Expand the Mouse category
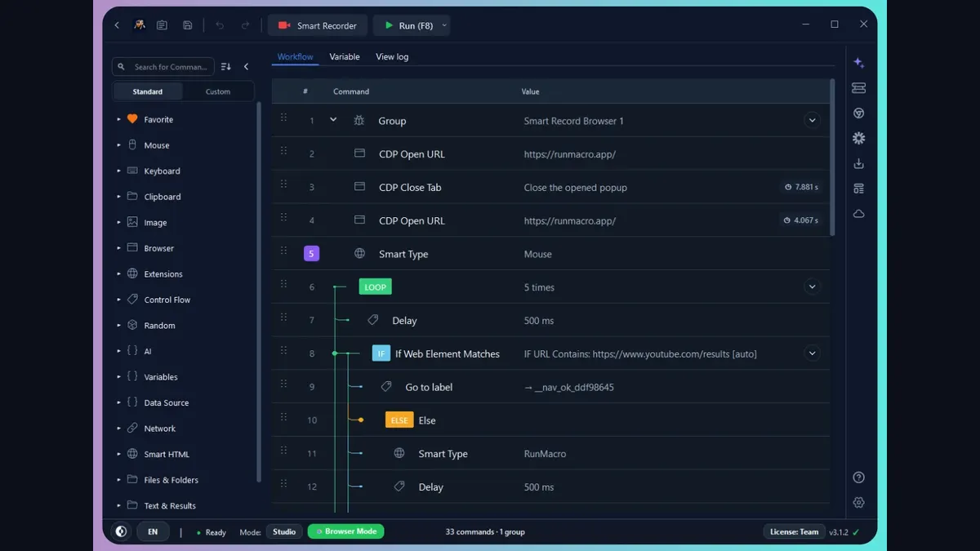This screenshot has height=551, width=980. (x=119, y=145)
